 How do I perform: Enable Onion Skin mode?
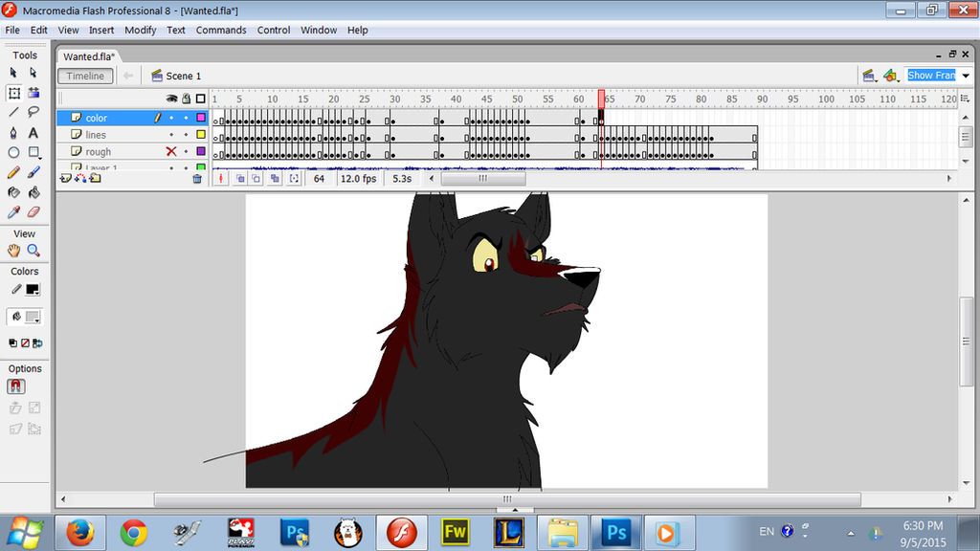click(241, 178)
